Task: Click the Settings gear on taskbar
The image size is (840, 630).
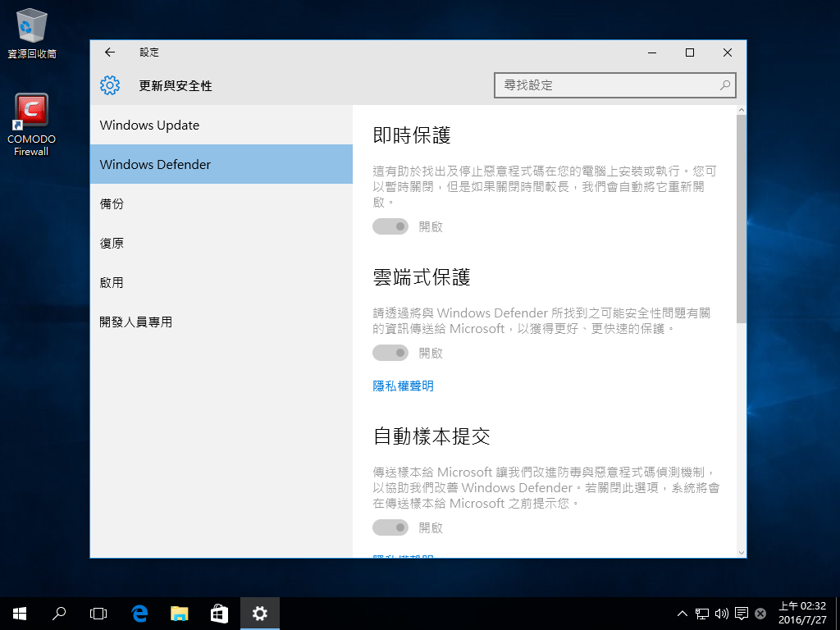Action: (x=260, y=614)
